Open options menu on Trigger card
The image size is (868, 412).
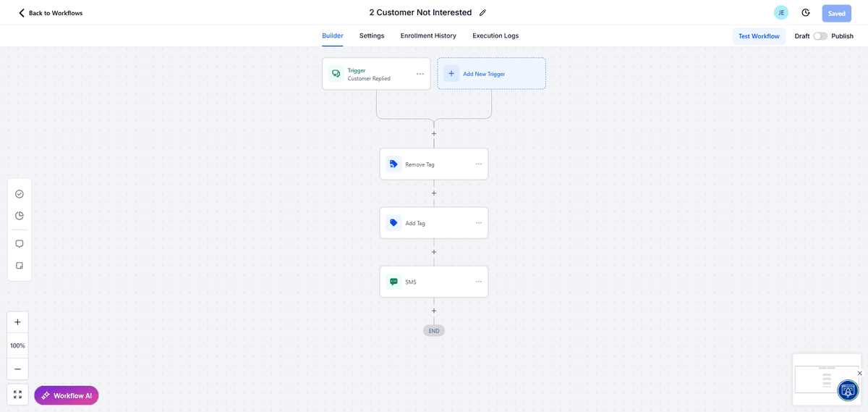point(420,74)
